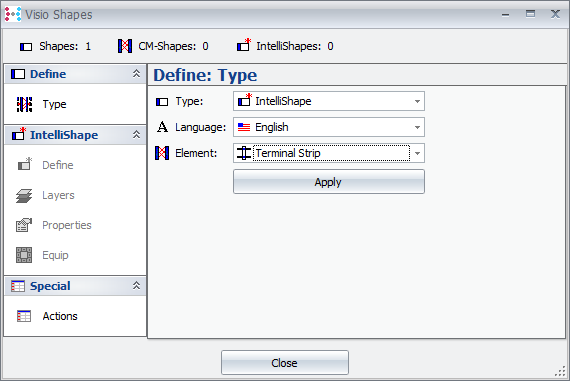The height and width of the screenshot is (381, 570).
Task: Click the Terminal Strip value in Element field
Action: [288, 153]
